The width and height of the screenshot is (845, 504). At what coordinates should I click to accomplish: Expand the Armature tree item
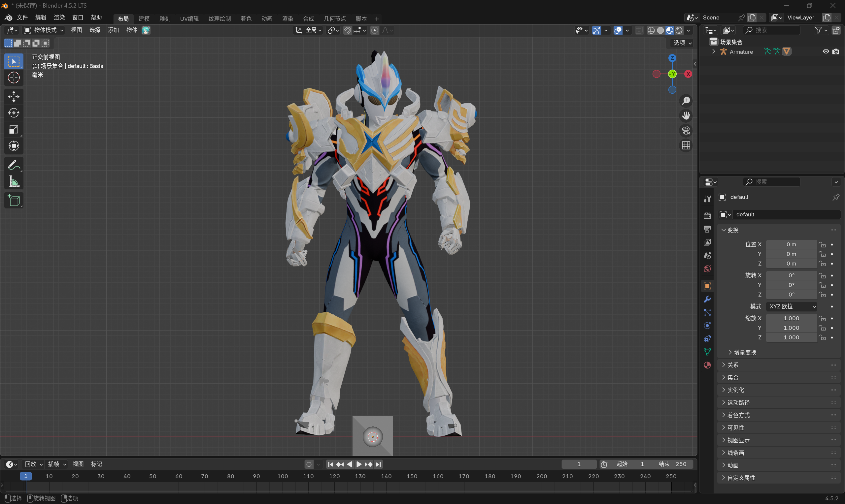714,52
